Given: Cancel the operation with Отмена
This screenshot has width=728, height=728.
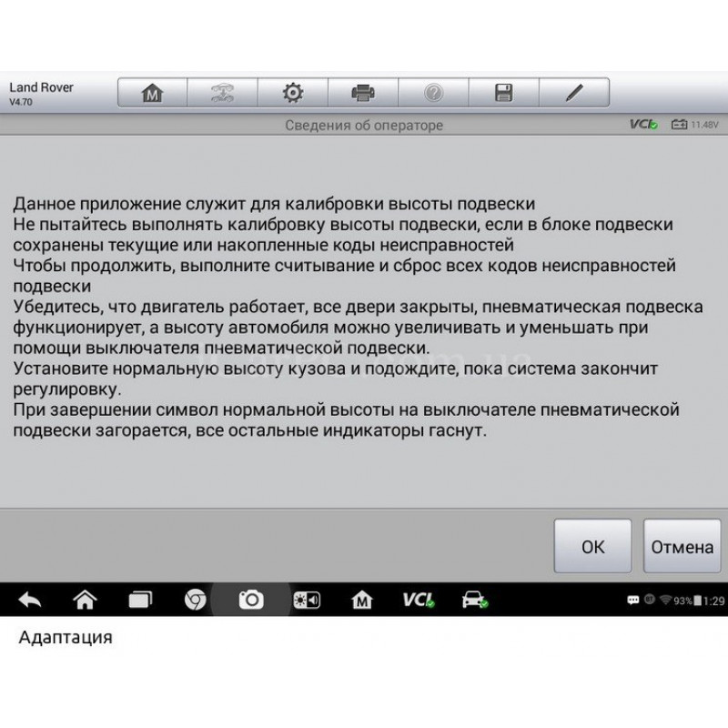Looking at the screenshot, I should tap(682, 546).
